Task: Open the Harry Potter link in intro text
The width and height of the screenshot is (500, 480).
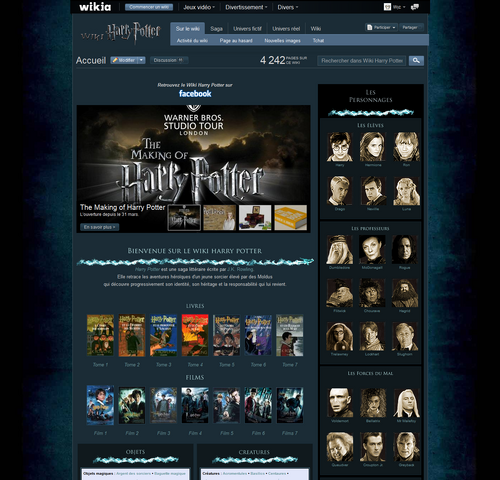Action: click(x=147, y=269)
